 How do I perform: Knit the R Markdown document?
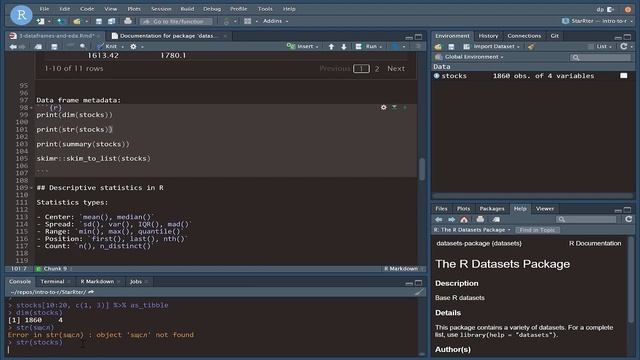[x=108, y=47]
